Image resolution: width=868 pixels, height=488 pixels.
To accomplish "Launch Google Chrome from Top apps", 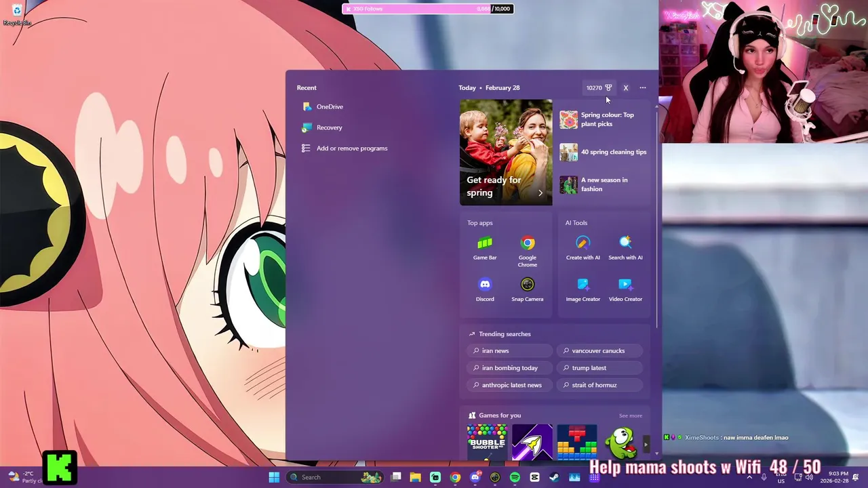I will click(528, 251).
